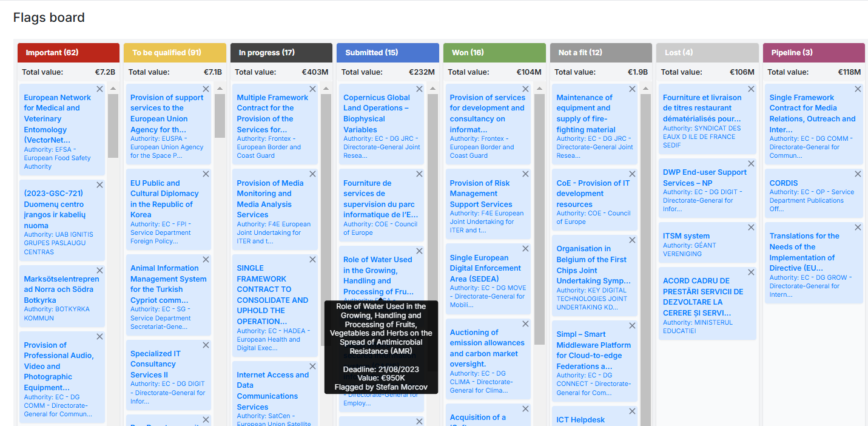Click the Important column scrollbar thumb
This screenshot has width=868, height=426.
pyautogui.click(x=113, y=126)
